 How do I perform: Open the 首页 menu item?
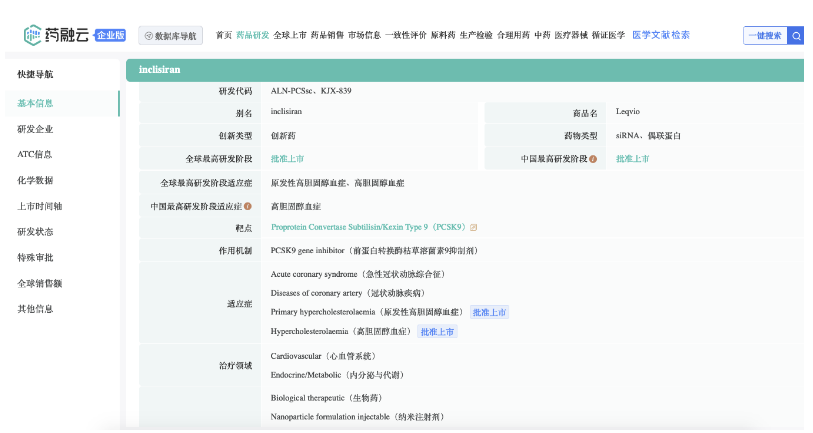[224, 35]
